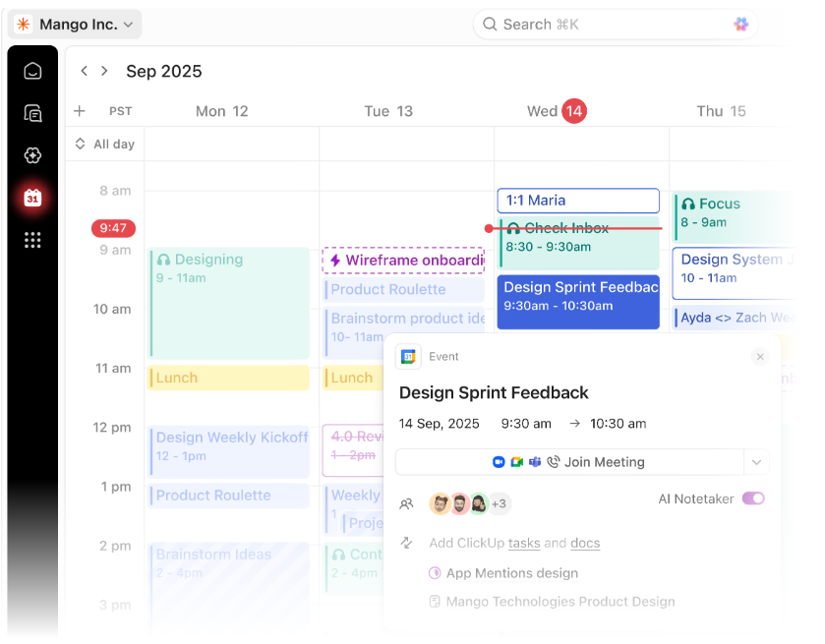825x644 pixels.
Task: Open the apps grid sidebar icon
Action: [32, 240]
